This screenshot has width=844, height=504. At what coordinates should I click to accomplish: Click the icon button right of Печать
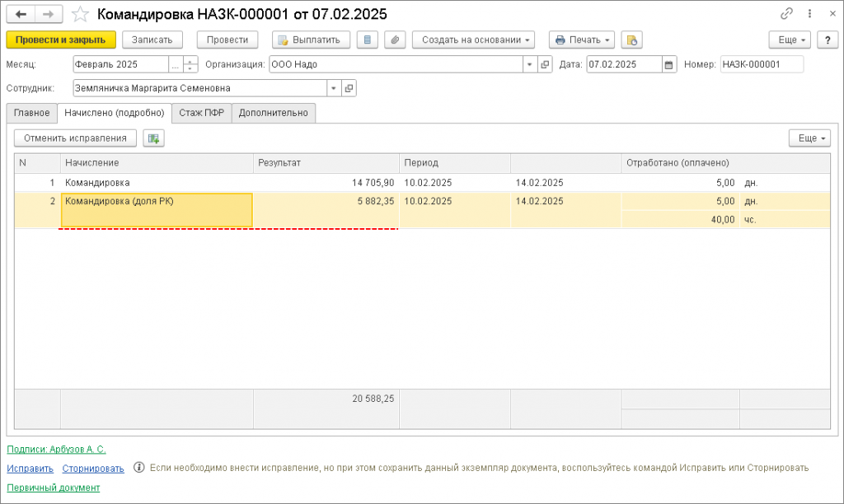click(631, 40)
